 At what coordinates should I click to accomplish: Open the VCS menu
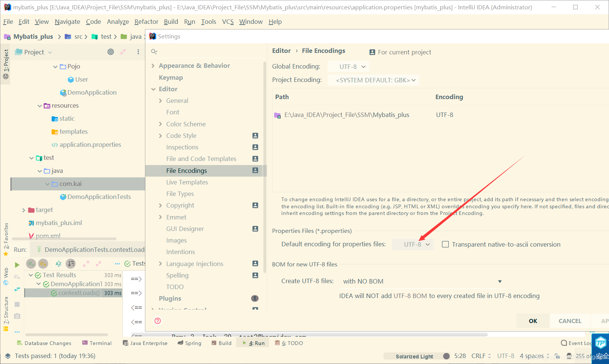228,22
